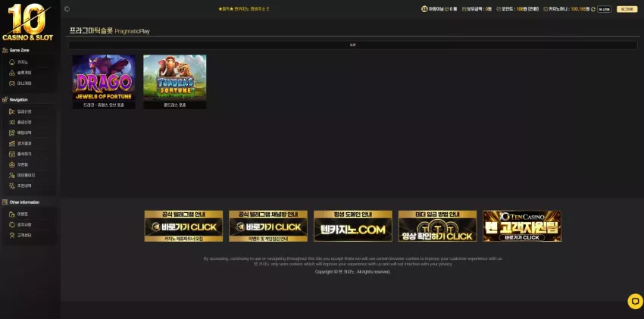
Task: Click the 텐카지노.COM domain banner
Action: (353, 227)
